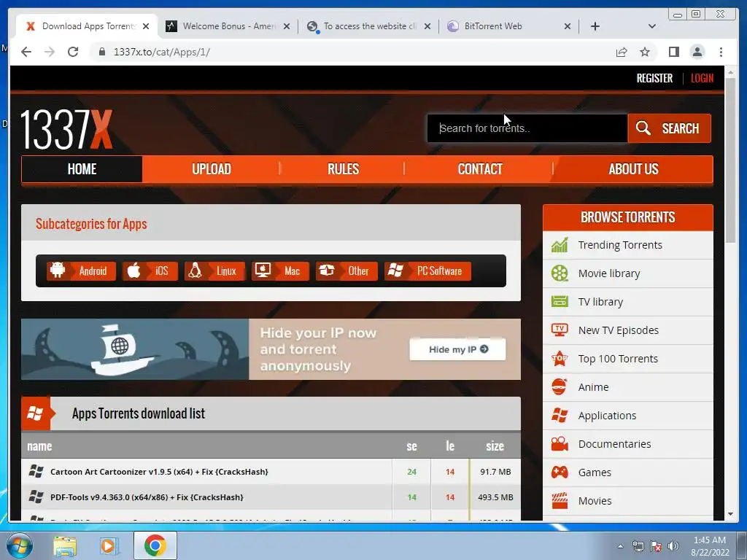Screen dimensions: 747x560
Task: Click the Trending Torrents chart icon
Action: [560, 245]
